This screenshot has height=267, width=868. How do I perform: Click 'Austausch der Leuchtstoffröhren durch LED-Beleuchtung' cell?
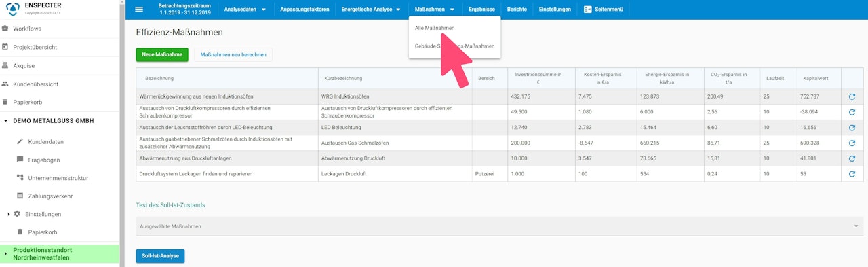click(x=227, y=128)
